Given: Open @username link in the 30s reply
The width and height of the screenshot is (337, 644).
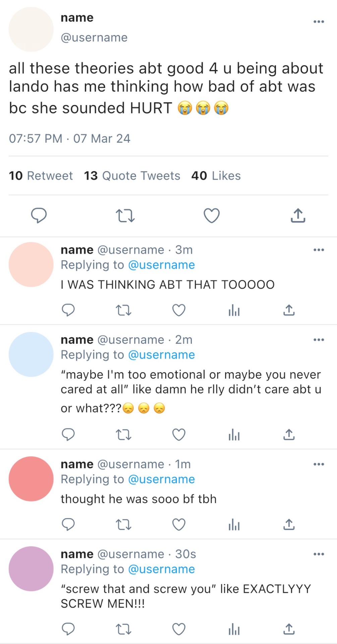Looking at the screenshot, I should [161, 569].
